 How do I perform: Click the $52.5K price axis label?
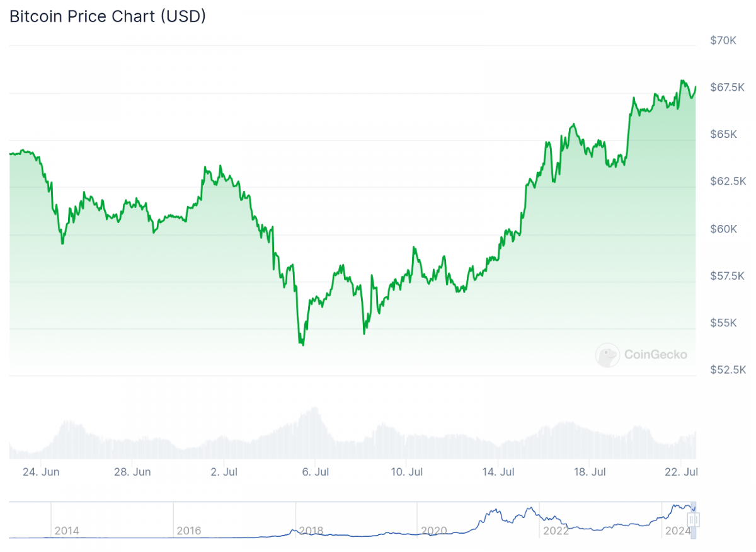728,369
